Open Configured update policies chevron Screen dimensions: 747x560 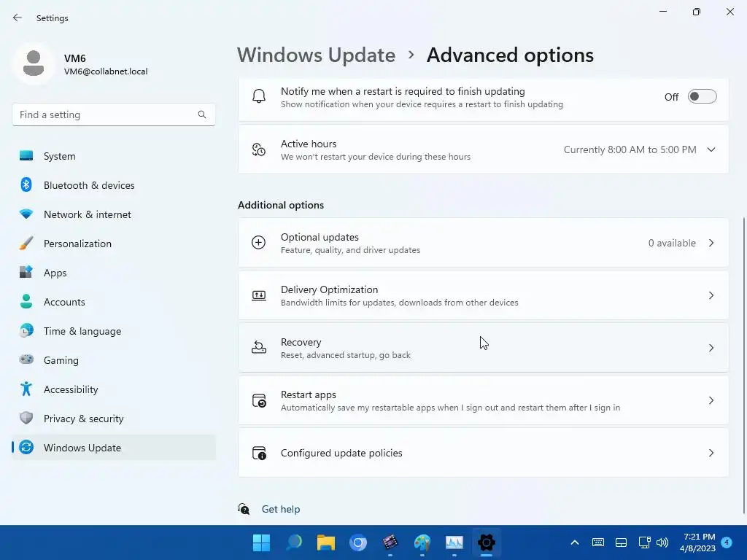(711, 453)
